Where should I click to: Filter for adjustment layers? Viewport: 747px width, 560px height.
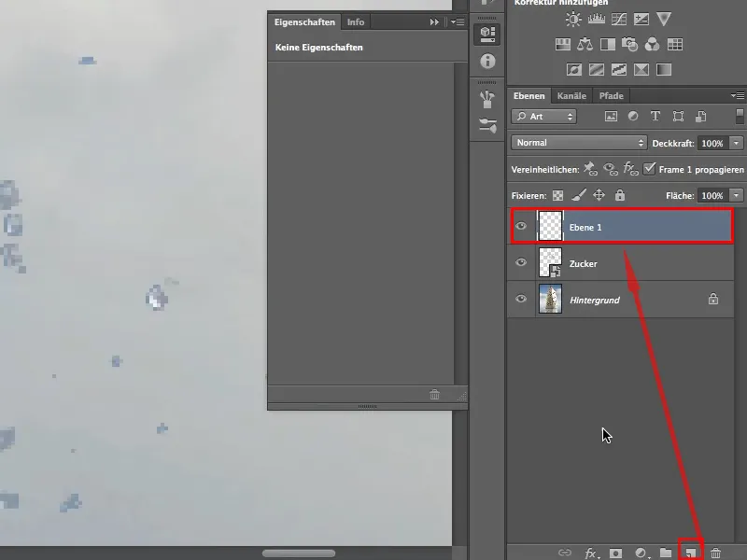click(633, 116)
